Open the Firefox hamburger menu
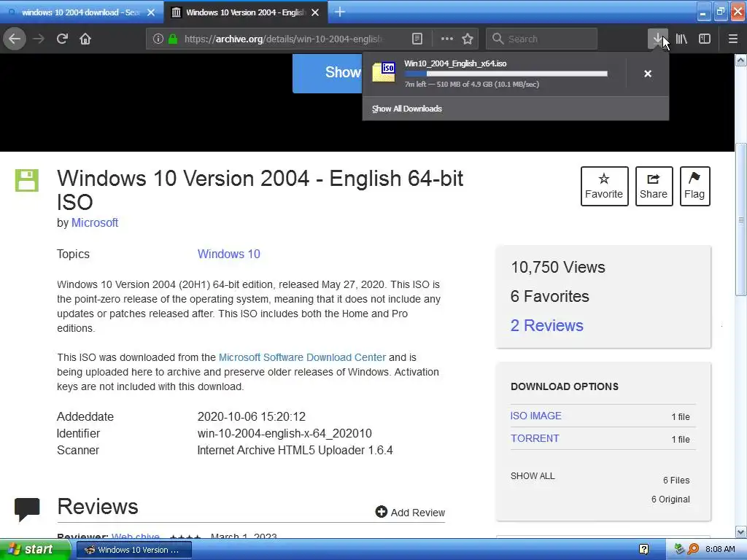The width and height of the screenshot is (747, 560). pyautogui.click(x=733, y=39)
